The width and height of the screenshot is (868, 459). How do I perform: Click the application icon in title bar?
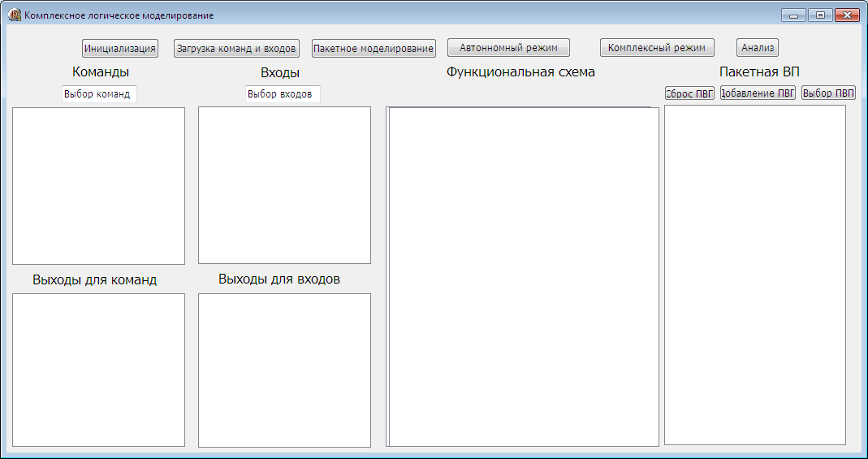click(15, 15)
